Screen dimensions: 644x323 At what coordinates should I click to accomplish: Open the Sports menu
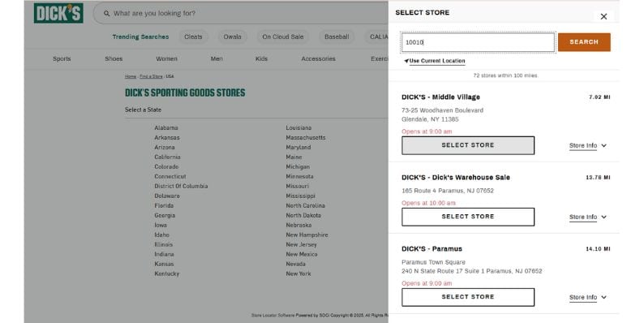pos(62,58)
